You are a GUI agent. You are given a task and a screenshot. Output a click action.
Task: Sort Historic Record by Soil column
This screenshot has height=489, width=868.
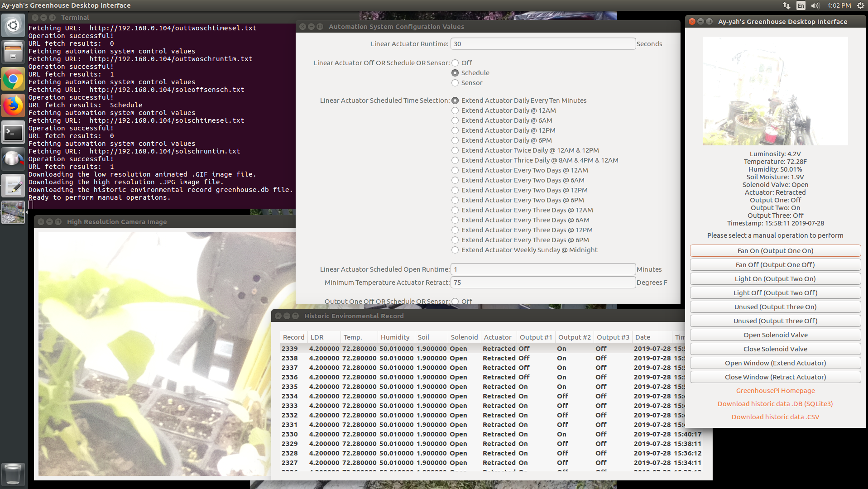click(431, 337)
